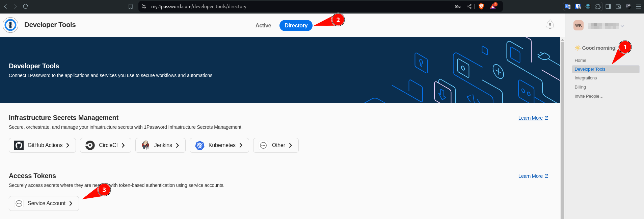The height and width of the screenshot is (219, 644).
Task: Bookmark this page
Action: (x=131, y=6)
